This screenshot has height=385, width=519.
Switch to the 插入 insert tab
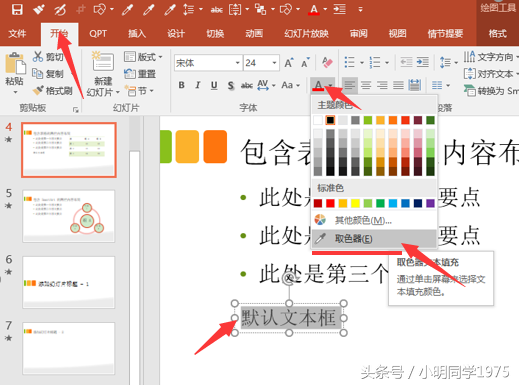[x=137, y=34]
